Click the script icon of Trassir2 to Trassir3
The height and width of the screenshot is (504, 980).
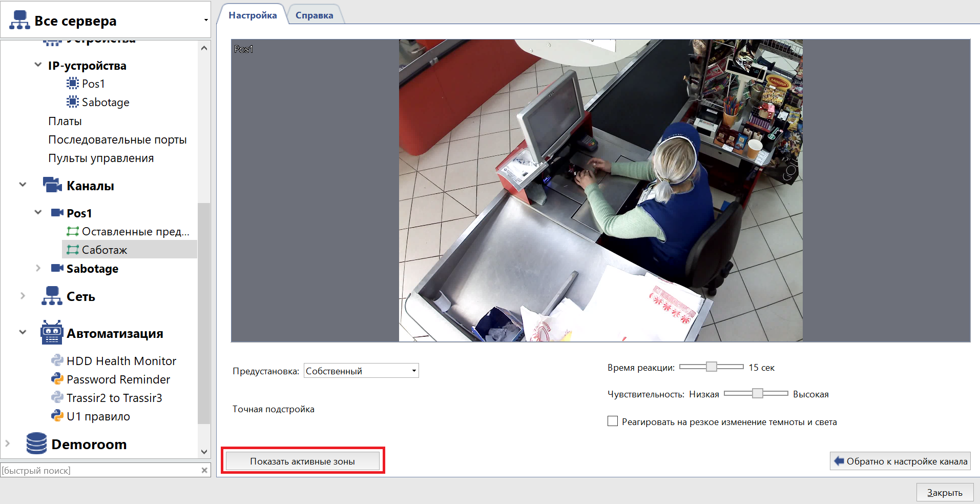click(x=57, y=397)
